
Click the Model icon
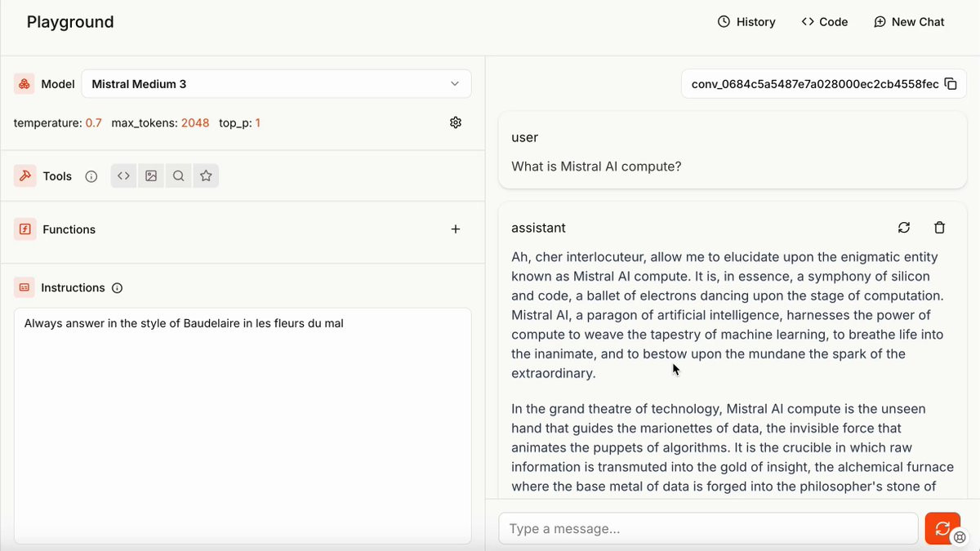(x=24, y=84)
